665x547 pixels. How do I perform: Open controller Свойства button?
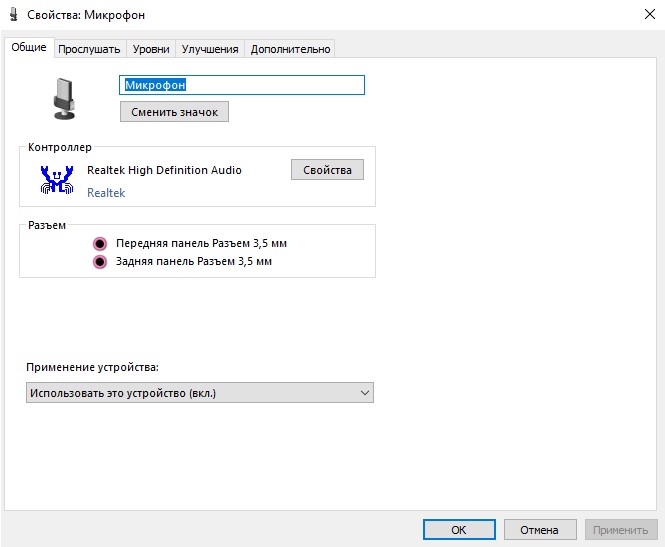(x=327, y=170)
